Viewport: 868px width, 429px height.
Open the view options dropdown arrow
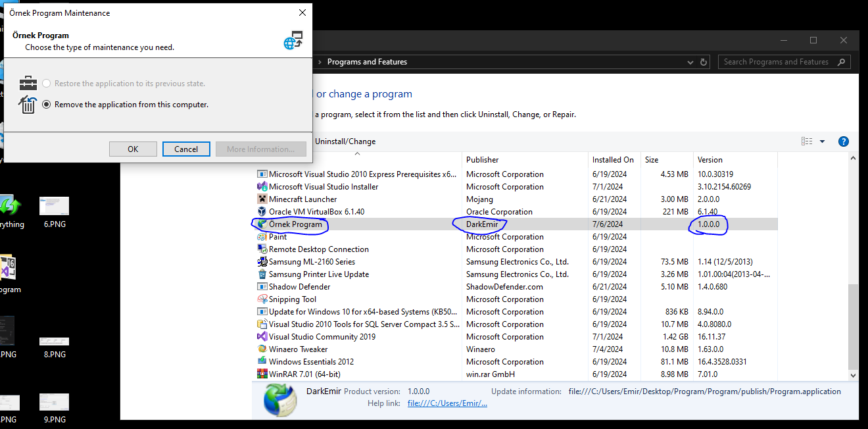pos(822,141)
